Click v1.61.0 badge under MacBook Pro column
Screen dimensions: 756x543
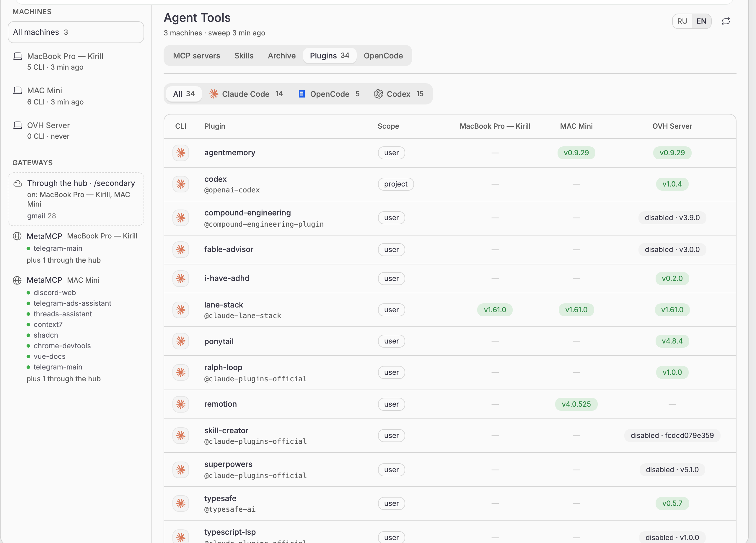[x=495, y=310]
